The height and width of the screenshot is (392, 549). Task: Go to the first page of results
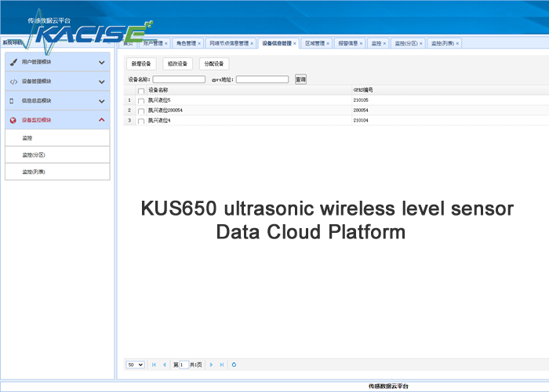pos(154,365)
